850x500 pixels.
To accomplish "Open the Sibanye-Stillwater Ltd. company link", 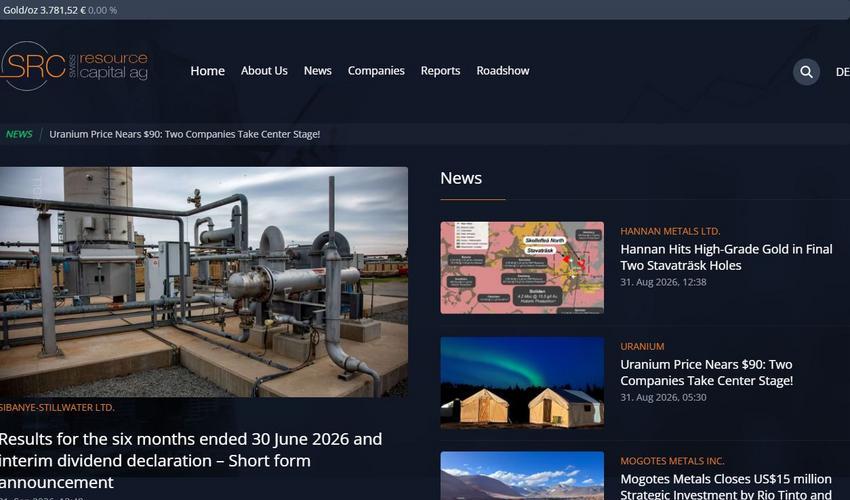I will 57,407.
